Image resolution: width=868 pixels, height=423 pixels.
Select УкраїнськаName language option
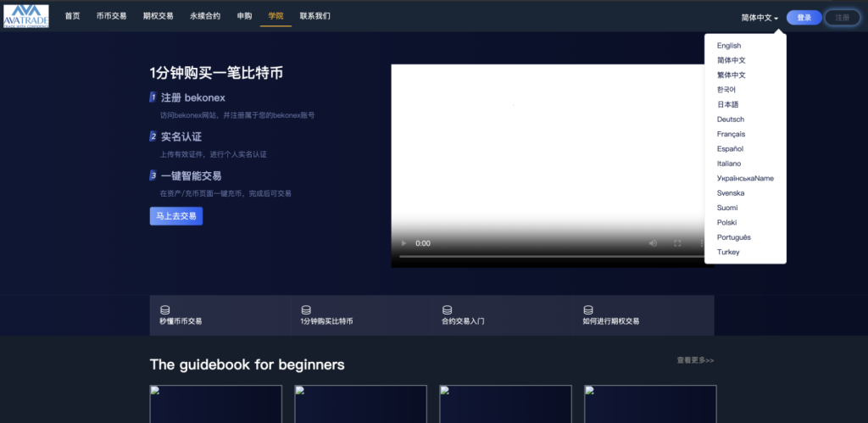tap(745, 178)
